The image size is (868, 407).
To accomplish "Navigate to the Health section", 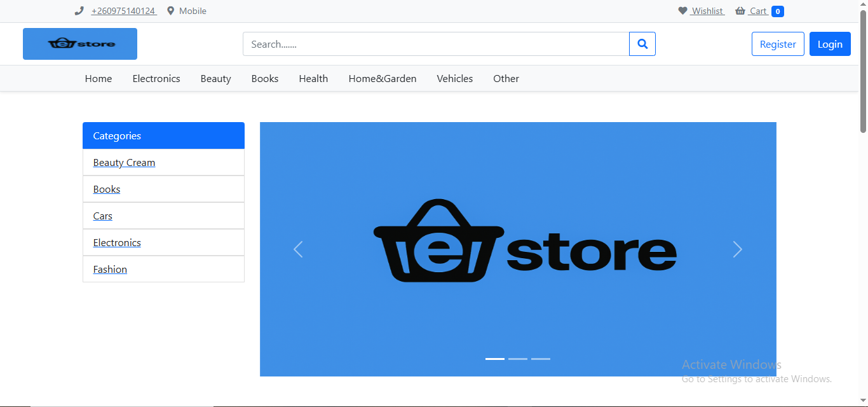I will [x=313, y=78].
